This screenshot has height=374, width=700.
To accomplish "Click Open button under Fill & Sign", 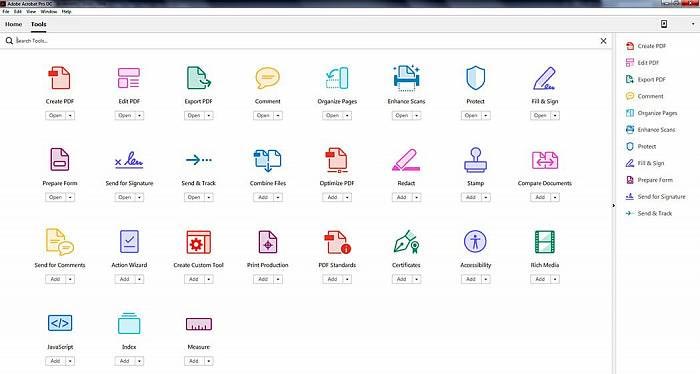I will tap(540, 116).
